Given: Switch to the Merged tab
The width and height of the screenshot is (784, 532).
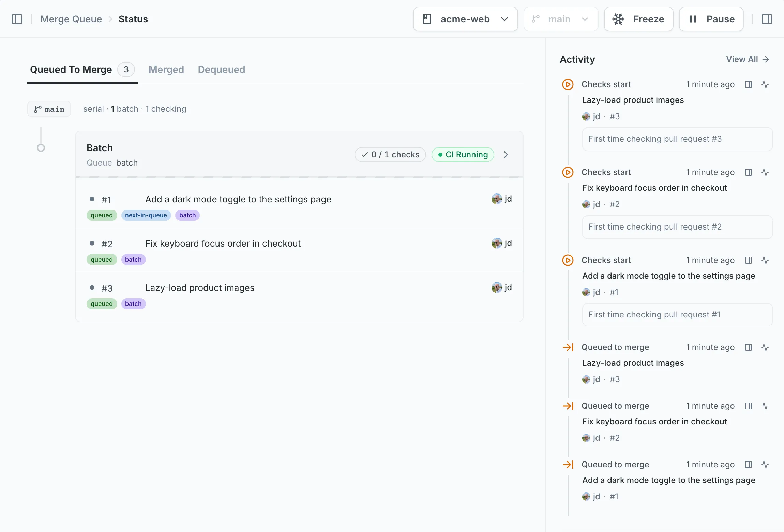Looking at the screenshot, I should pyautogui.click(x=166, y=69).
